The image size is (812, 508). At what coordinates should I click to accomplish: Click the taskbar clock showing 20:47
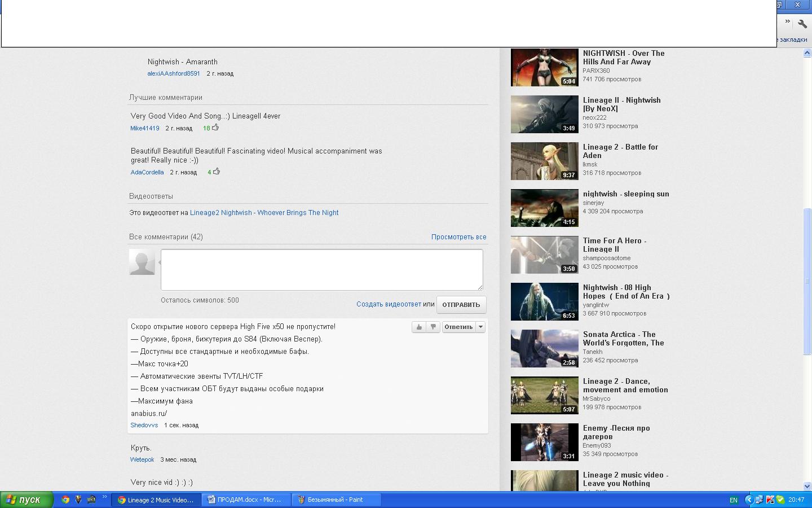point(796,500)
